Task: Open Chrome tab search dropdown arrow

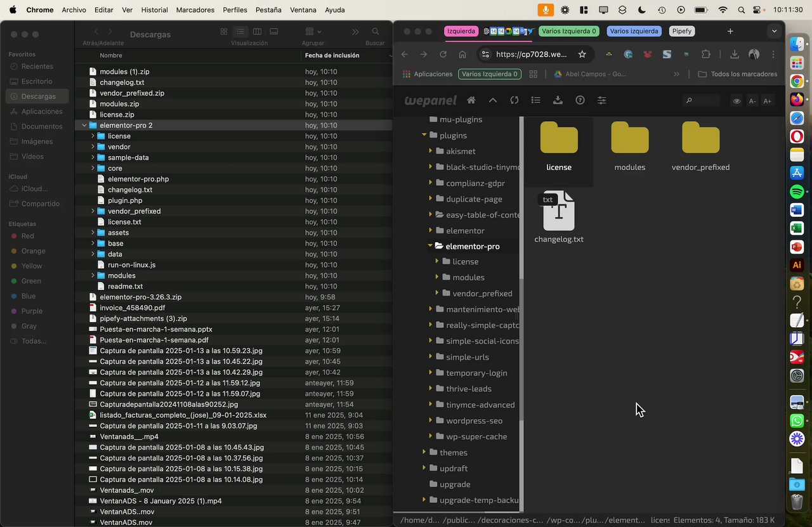Action: coord(774,31)
